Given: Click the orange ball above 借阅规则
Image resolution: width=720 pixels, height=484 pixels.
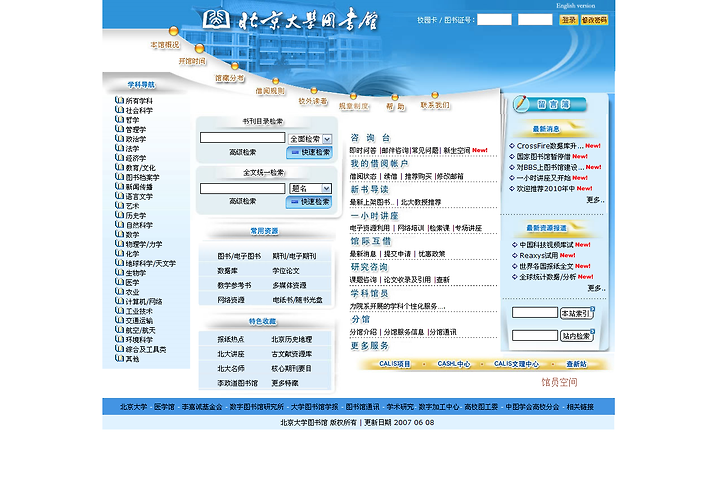Looking at the screenshot, I should coord(276,81).
